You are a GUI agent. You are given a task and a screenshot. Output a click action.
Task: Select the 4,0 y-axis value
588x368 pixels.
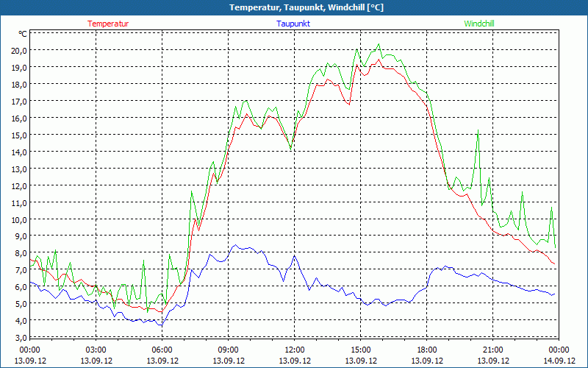(x=21, y=320)
